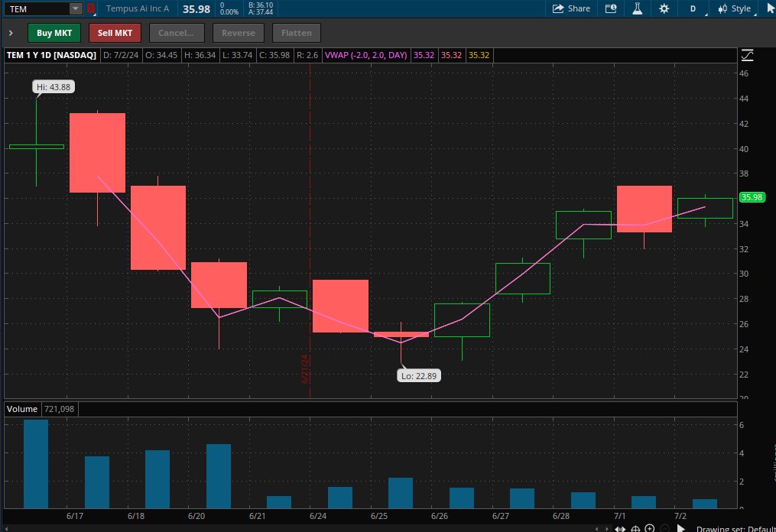
Task: Click the bottom drawing pointer arrow icon
Action: coord(681,528)
